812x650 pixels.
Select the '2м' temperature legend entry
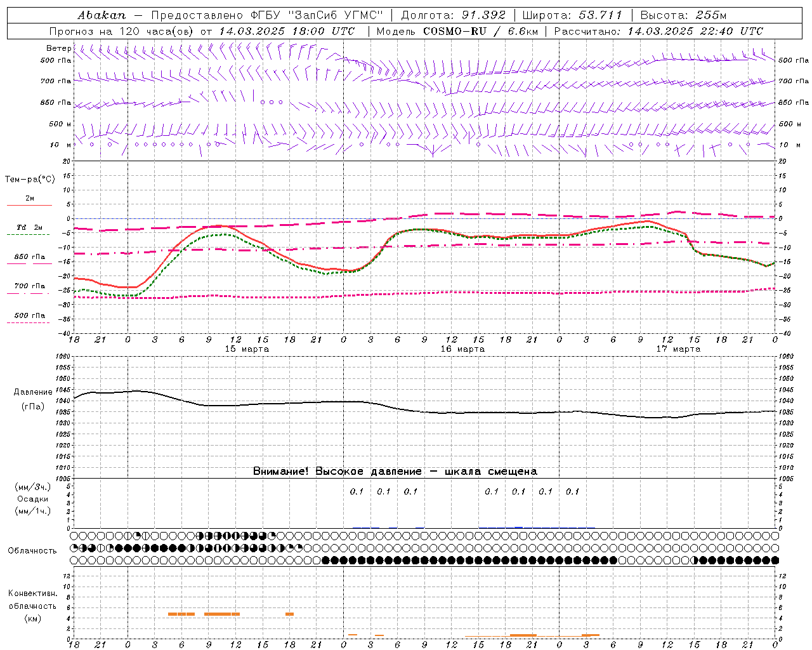pyautogui.click(x=30, y=199)
